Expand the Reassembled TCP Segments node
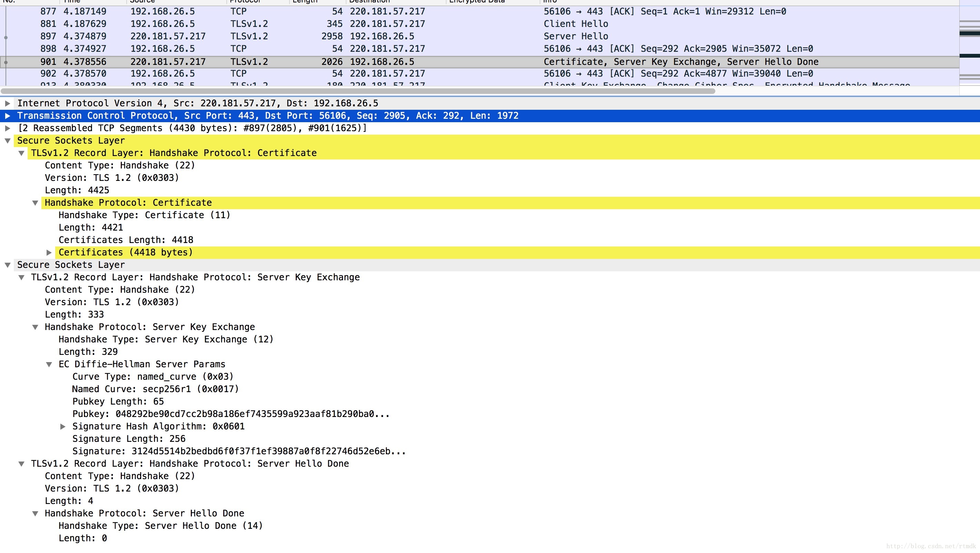Viewport: 980px width, 553px height. pos(7,128)
